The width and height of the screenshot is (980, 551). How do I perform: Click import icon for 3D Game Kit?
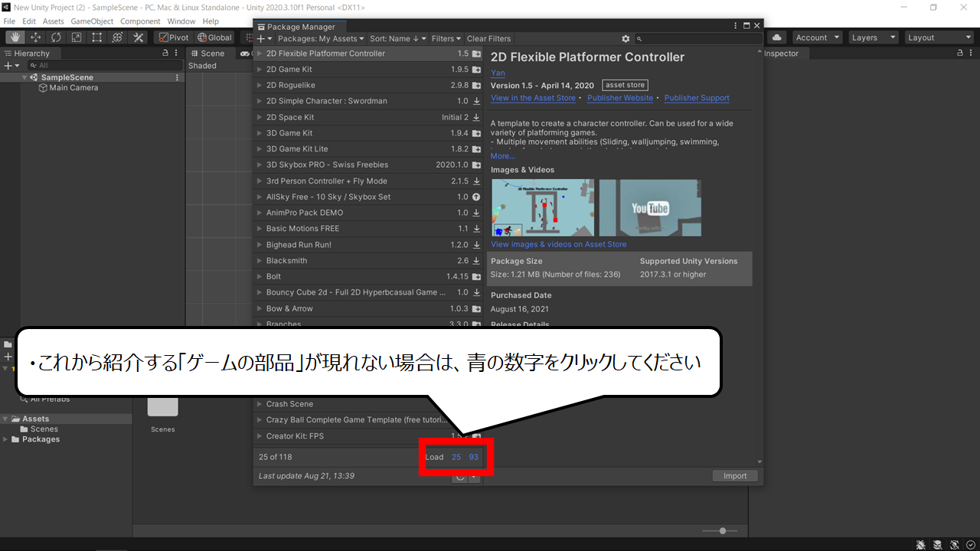(x=476, y=133)
